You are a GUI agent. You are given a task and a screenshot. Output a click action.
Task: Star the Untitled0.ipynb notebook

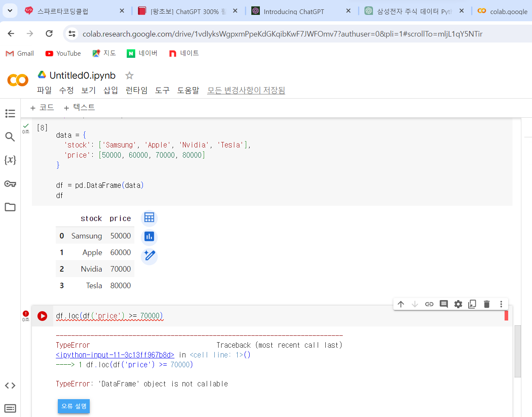click(129, 76)
